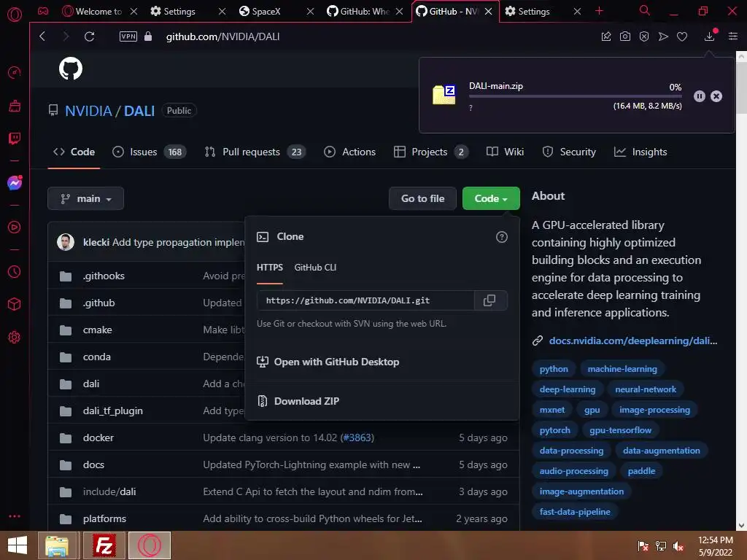
Task: Click the data-augmentation topic tag
Action: (661, 451)
